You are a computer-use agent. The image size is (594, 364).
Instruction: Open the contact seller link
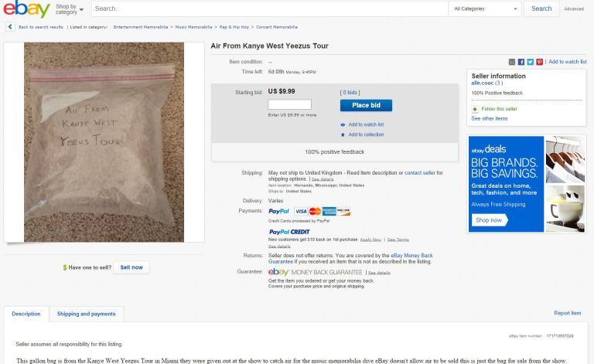tap(420, 172)
